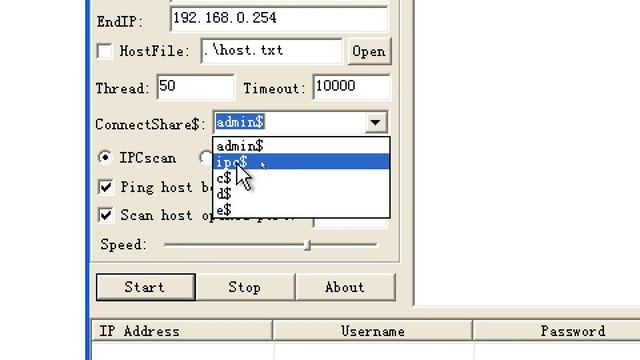Choose d$ from the share list
The image size is (640, 360).
point(301,194)
